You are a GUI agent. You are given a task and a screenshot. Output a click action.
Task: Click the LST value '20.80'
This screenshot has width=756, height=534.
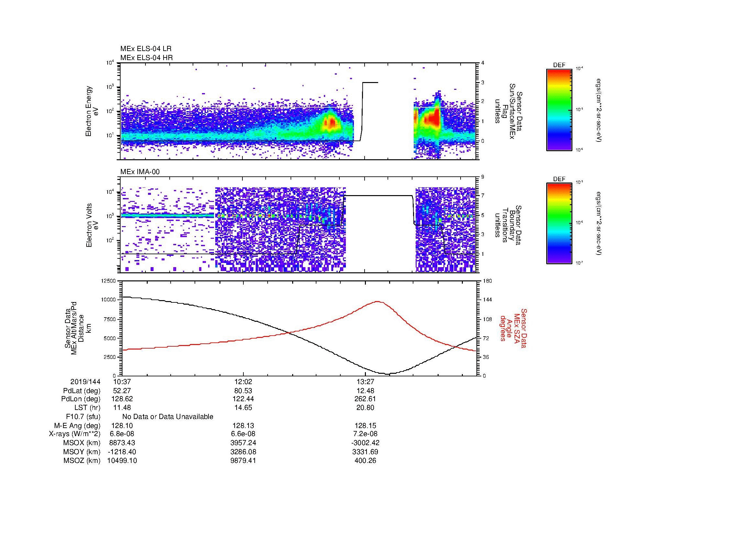tap(366, 408)
